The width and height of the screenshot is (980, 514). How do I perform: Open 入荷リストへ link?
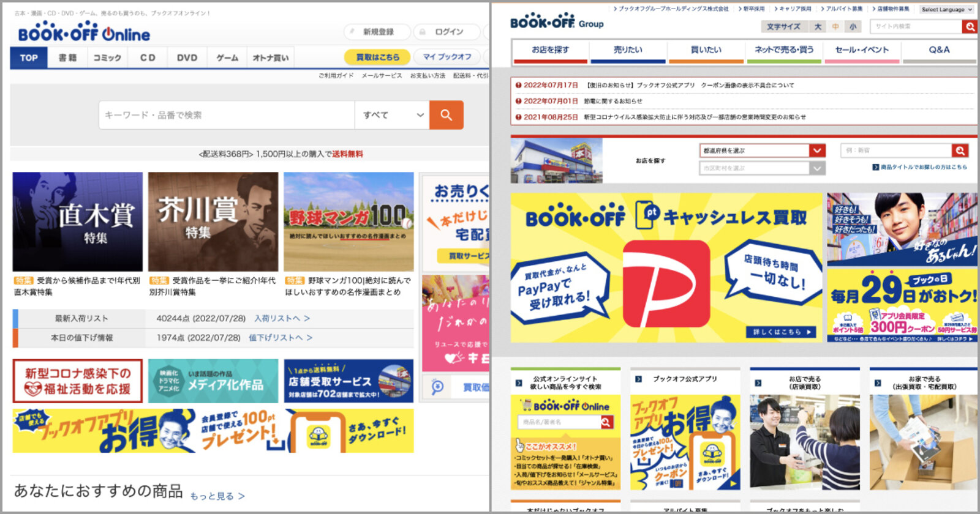(x=282, y=318)
